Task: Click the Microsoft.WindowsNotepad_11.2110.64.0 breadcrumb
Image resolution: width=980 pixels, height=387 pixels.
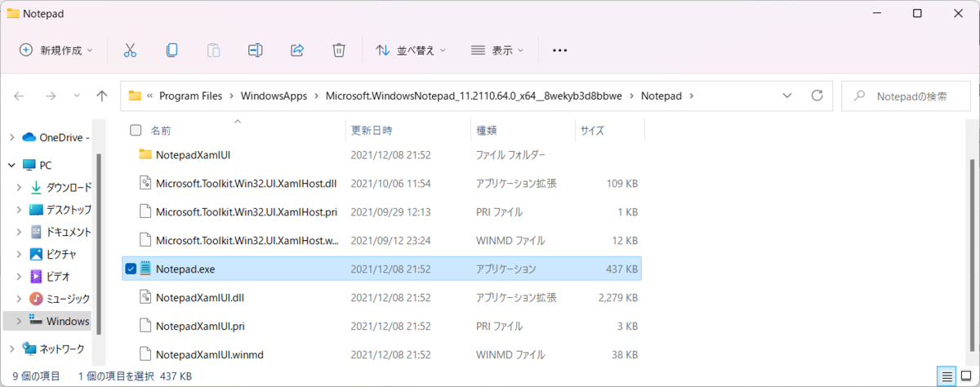Action: click(474, 96)
